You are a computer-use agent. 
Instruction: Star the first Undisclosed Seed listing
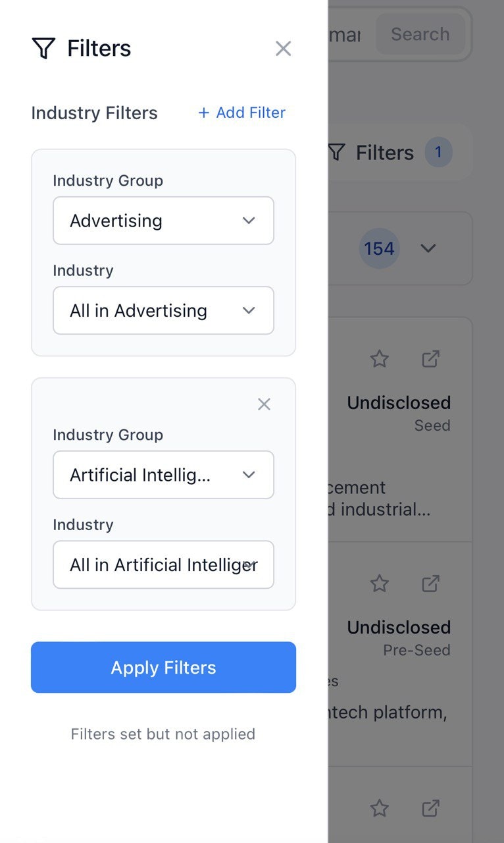379,359
